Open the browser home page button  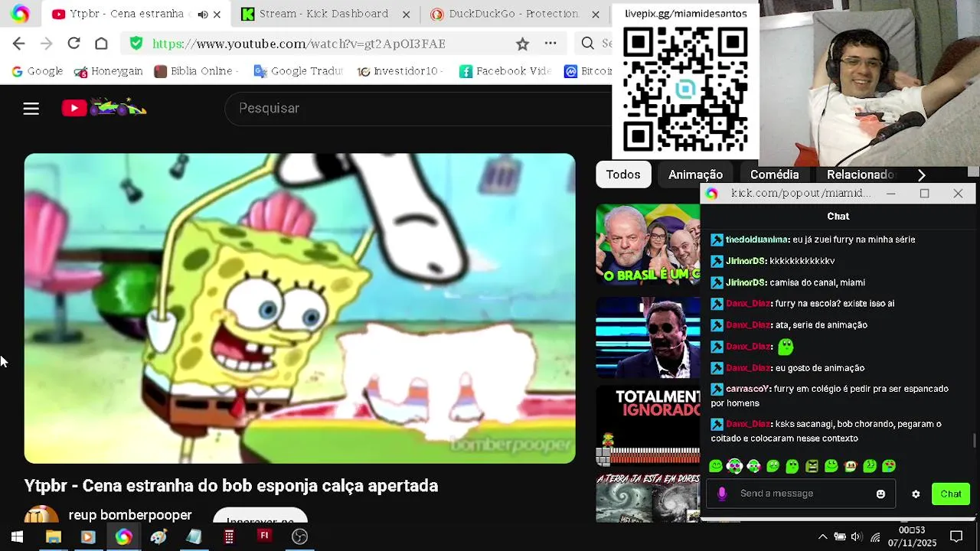(x=101, y=44)
